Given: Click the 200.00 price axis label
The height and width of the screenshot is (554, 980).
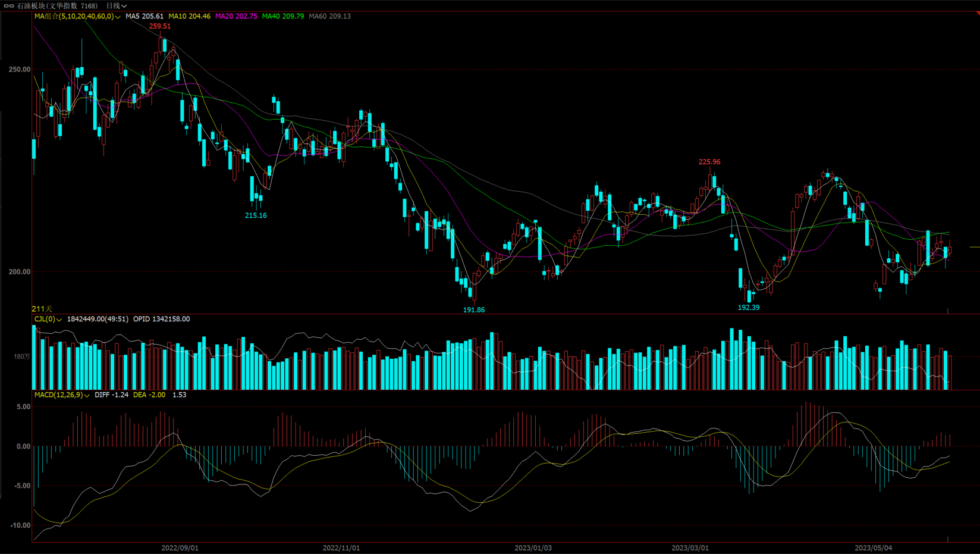Looking at the screenshot, I should pos(20,272).
